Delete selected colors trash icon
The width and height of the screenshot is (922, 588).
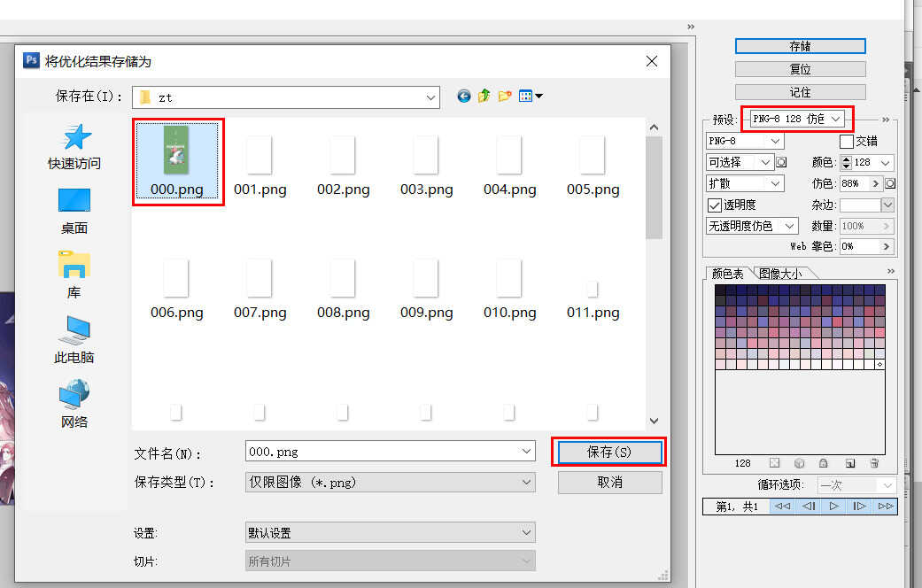point(874,463)
